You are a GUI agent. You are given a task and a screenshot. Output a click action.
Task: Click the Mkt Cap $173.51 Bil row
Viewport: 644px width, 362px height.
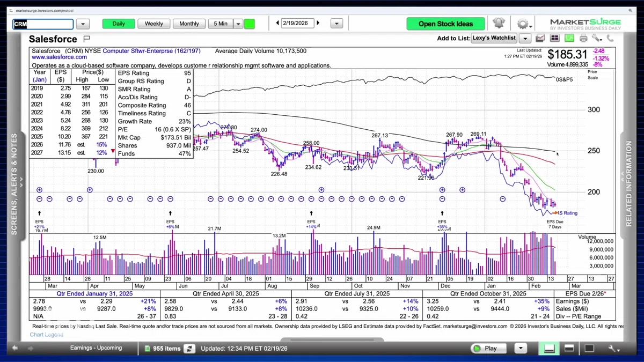155,137
